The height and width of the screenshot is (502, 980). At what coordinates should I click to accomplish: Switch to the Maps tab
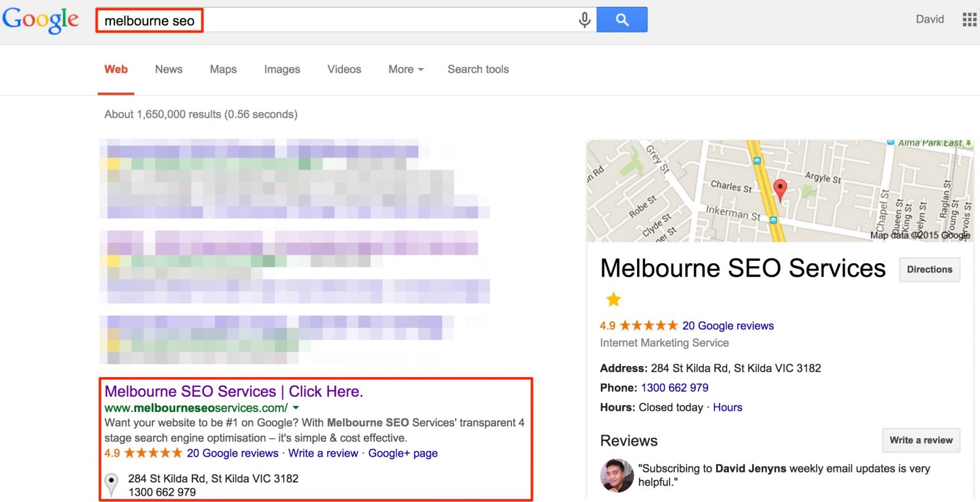[223, 69]
